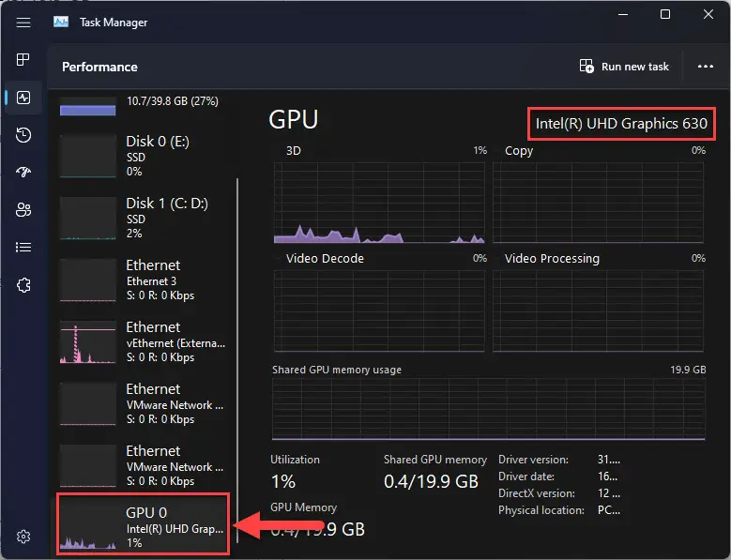Close the Task Manager window
The width and height of the screenshot is (731, 560).
tap(708, 14)
